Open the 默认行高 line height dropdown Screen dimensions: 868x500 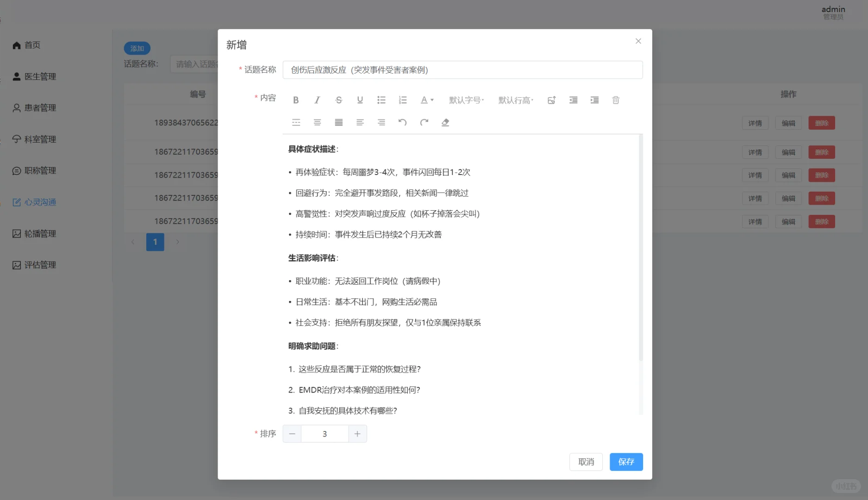[x=515, y=100]
